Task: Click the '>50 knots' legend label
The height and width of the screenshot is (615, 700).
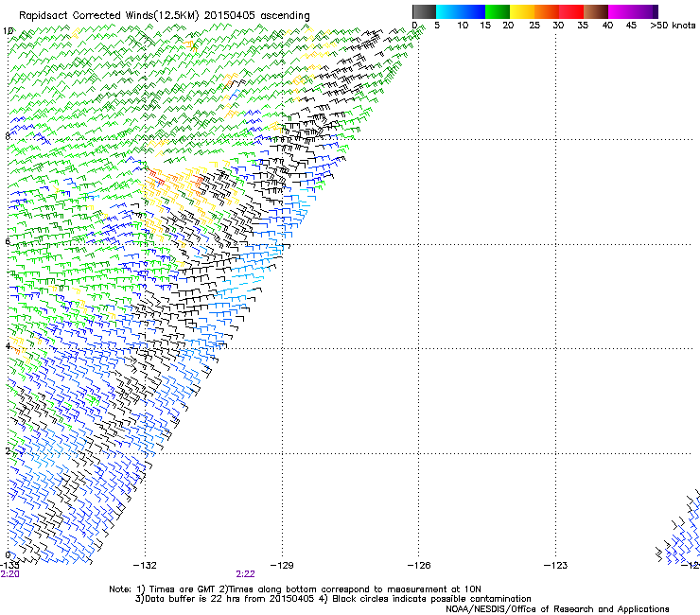Action: (673, 26)
